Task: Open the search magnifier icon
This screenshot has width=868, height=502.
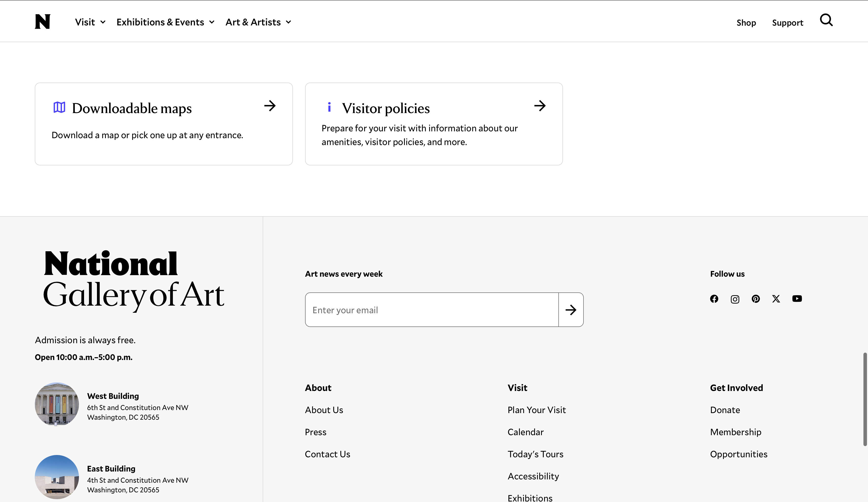Action: [826, 20]
